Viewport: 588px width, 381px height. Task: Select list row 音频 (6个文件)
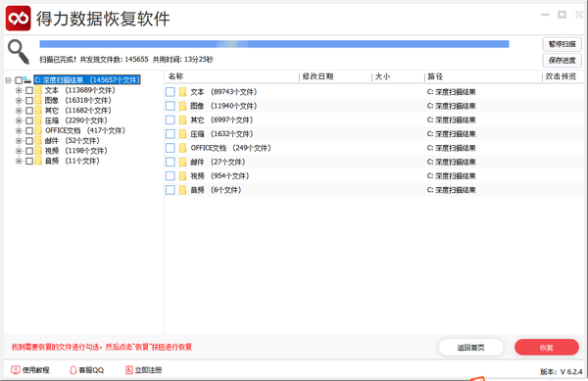coord(374,190)
